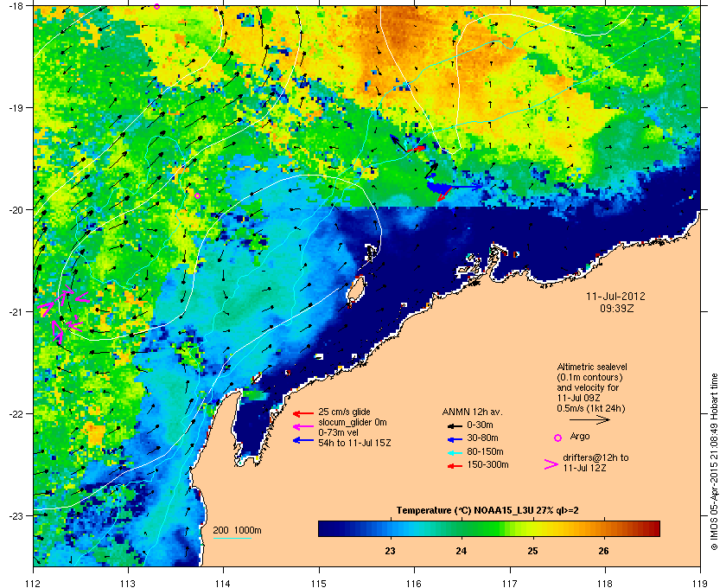Click the longitude axis label 113
The height and width of the screenshot is (588, 726).
click(128, 584)
